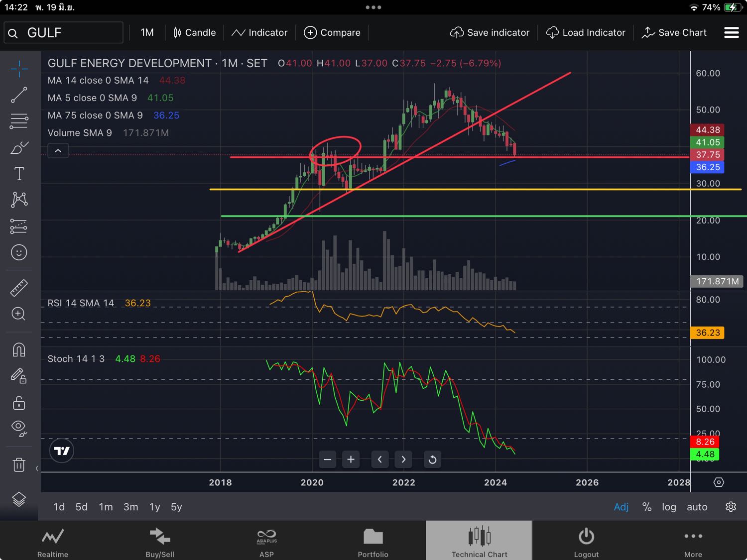Click the MA 14 close indicator legend
Viewport: 747px width, 560px height.
117,80
